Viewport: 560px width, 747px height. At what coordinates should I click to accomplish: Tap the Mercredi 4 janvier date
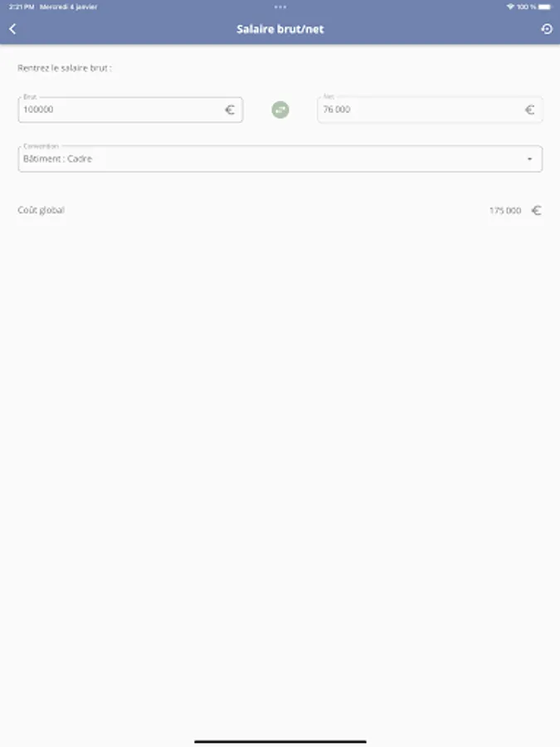69,7
